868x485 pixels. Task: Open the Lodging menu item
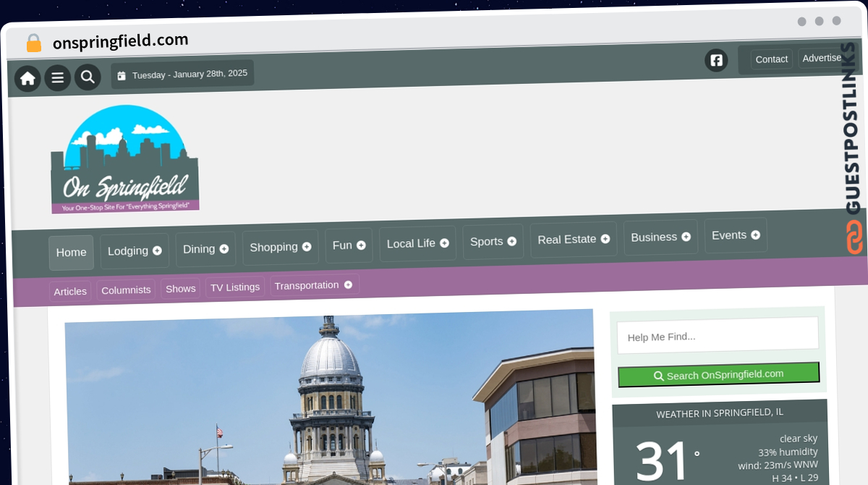pyautogui.click(x=135, y=251)
